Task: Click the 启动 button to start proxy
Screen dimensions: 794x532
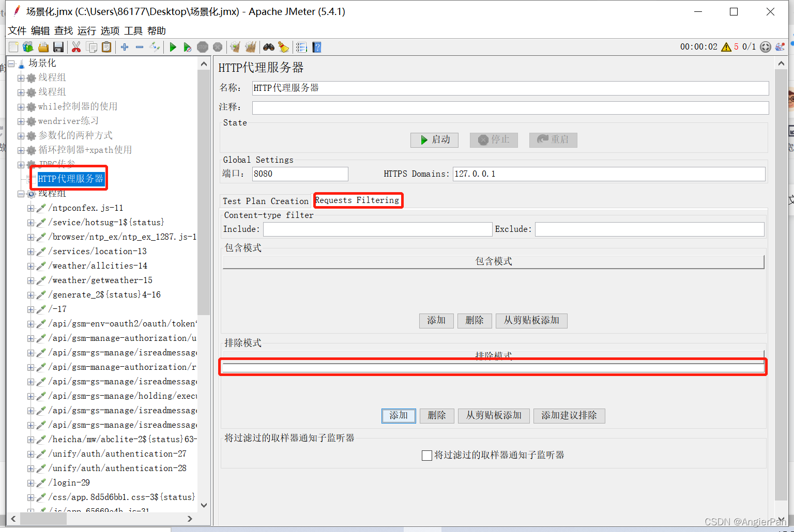Action: [434, 140]
